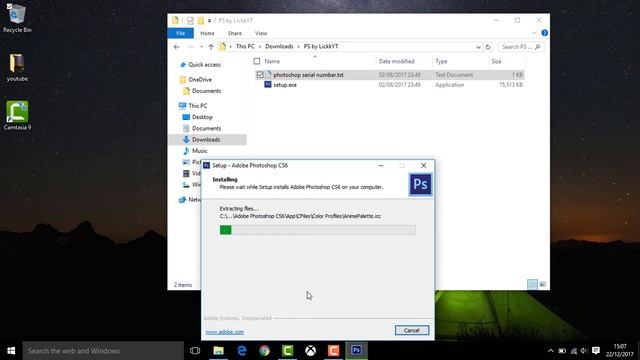This screenshot has height=360, width=640.
Task: Select This PC in the navigation pane
Action: pyautogui.click(x=198, y=106)
